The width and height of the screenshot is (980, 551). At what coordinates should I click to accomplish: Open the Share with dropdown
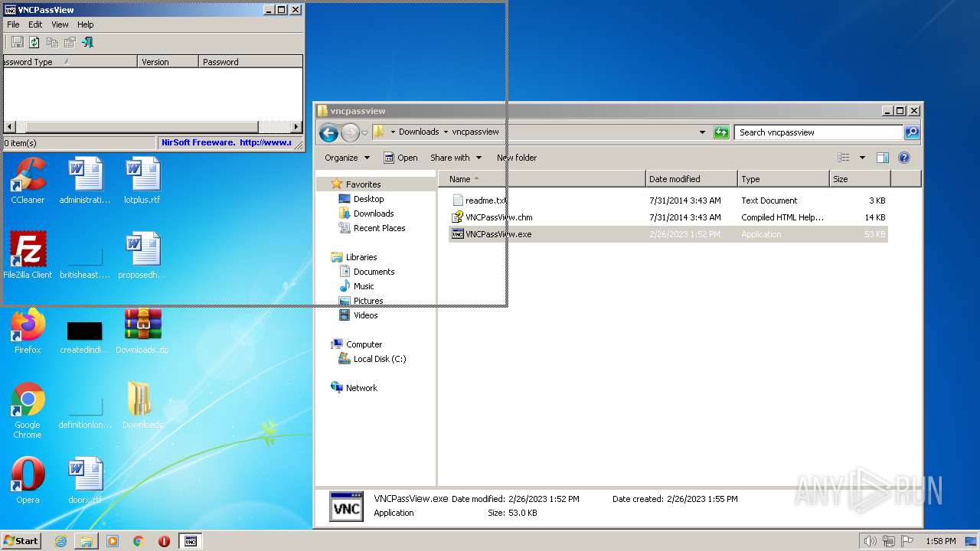pyautogui.click(x=456, y=158)
